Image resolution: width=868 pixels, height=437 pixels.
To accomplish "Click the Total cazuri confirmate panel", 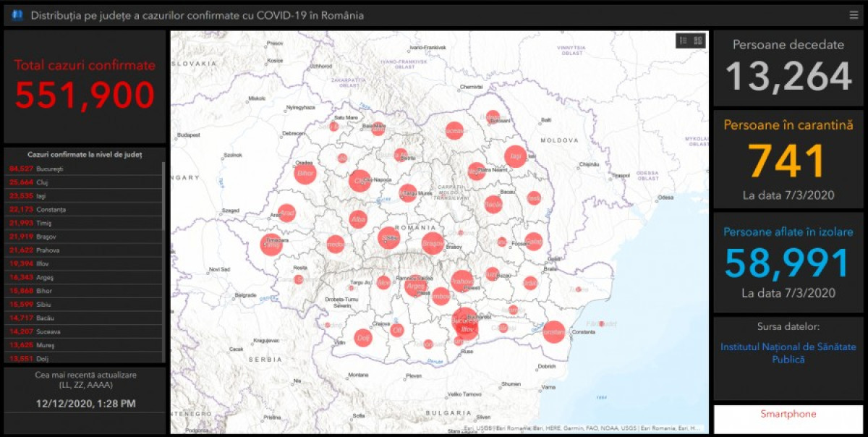I will (85, 86).
